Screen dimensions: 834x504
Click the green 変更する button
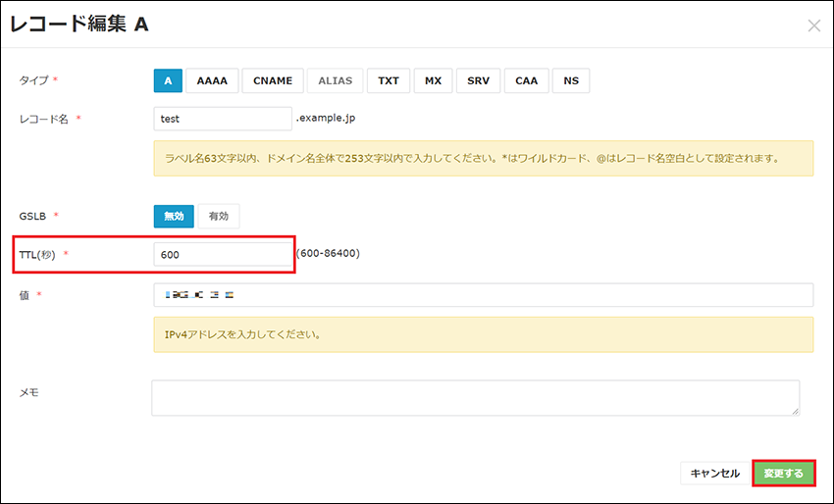tap(784, 474)
